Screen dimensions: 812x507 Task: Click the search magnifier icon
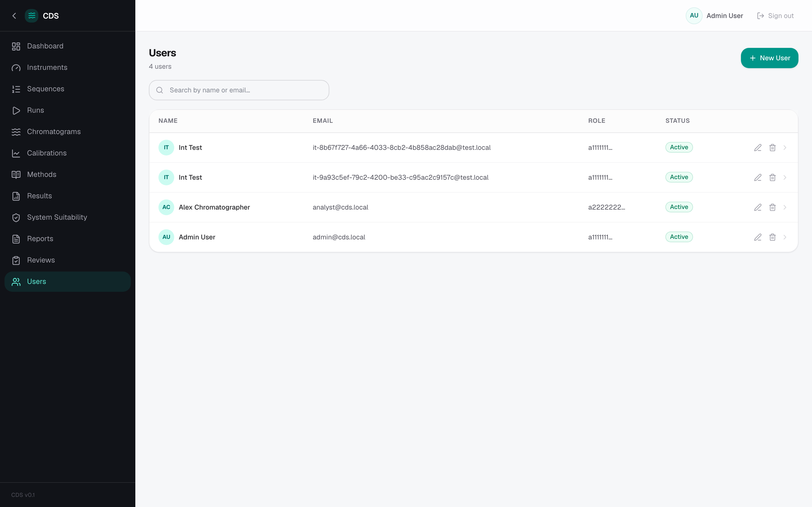[160, 90]
